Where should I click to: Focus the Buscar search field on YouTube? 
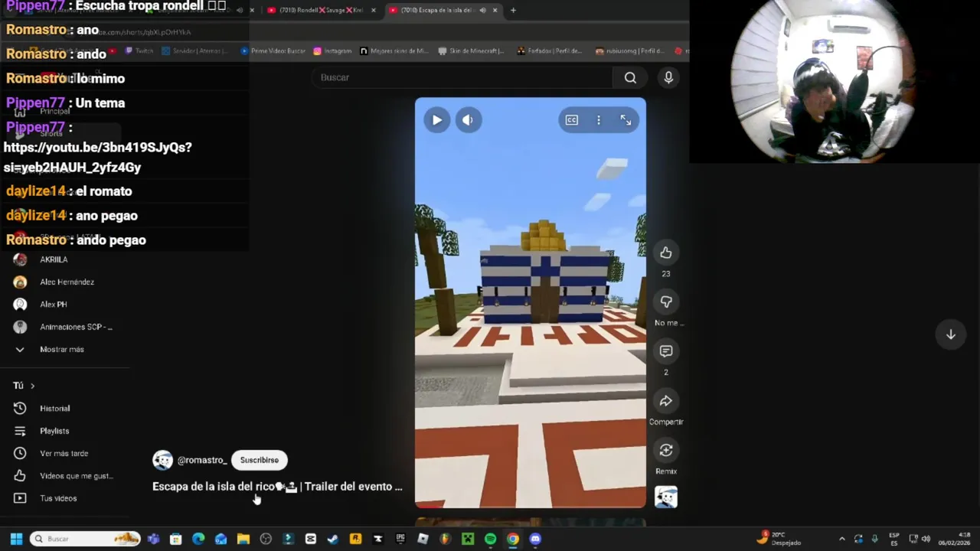pos(463,77)
